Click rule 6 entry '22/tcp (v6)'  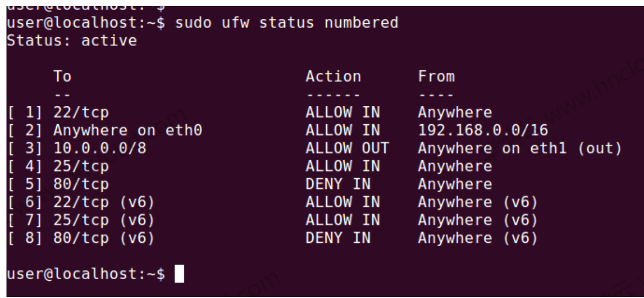point(104,202)
